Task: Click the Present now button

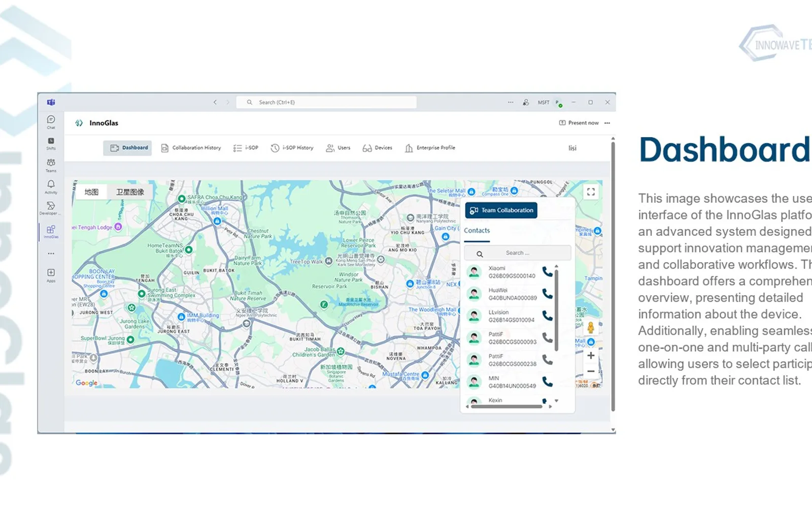Action: (x=579, y=123)
